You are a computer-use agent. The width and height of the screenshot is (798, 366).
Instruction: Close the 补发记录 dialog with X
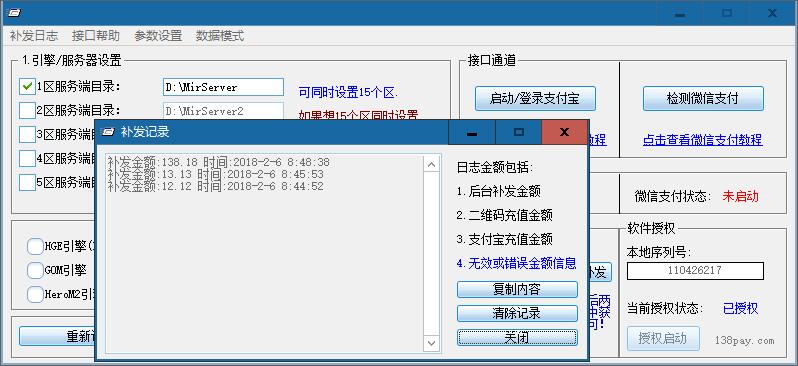point(564,132)
